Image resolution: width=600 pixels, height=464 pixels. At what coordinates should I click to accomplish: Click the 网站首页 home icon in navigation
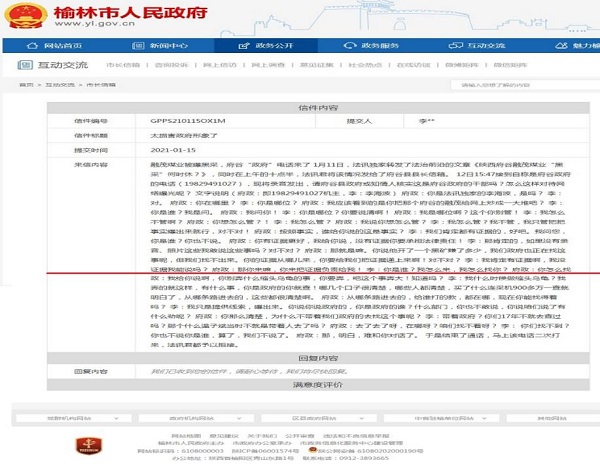[53, 45]
